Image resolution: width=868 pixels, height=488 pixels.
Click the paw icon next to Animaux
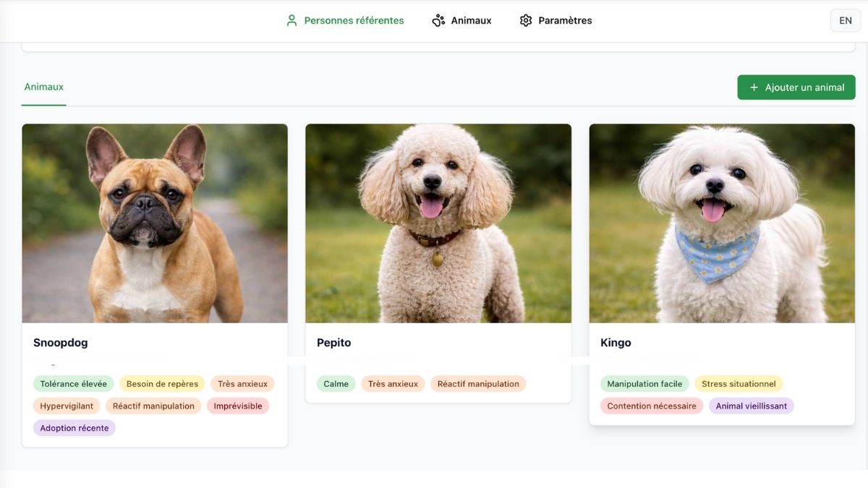tap(438, 20)
